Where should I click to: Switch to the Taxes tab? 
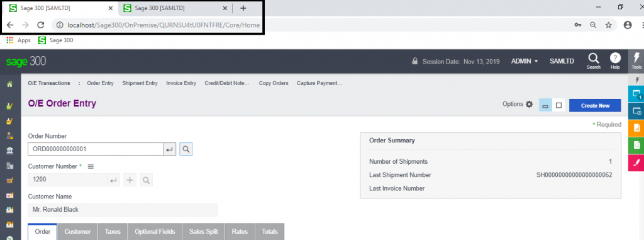(113, 232)
